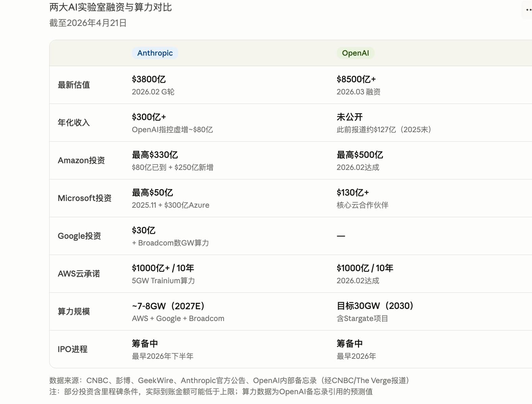
Task: Click the compute value ~7-8GW（2027E）
Action: (168, 306)
